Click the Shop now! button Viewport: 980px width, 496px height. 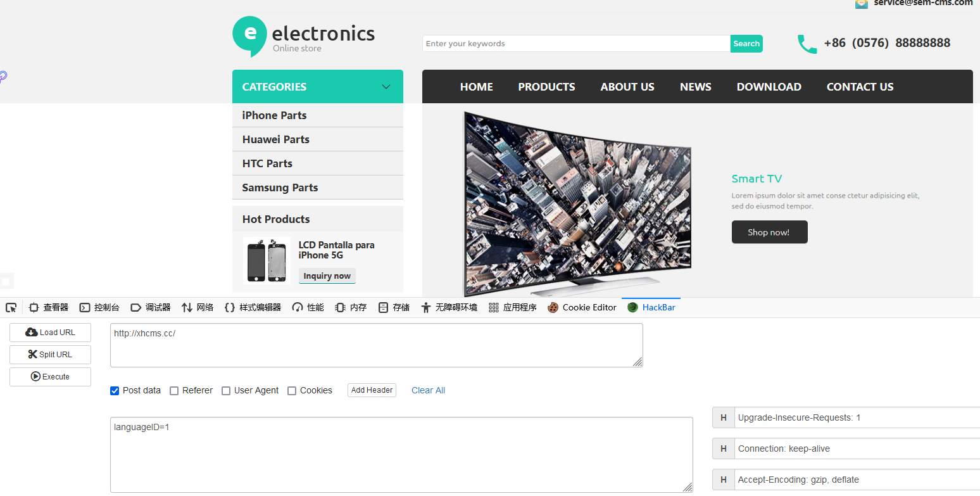(x=769, y=232)
